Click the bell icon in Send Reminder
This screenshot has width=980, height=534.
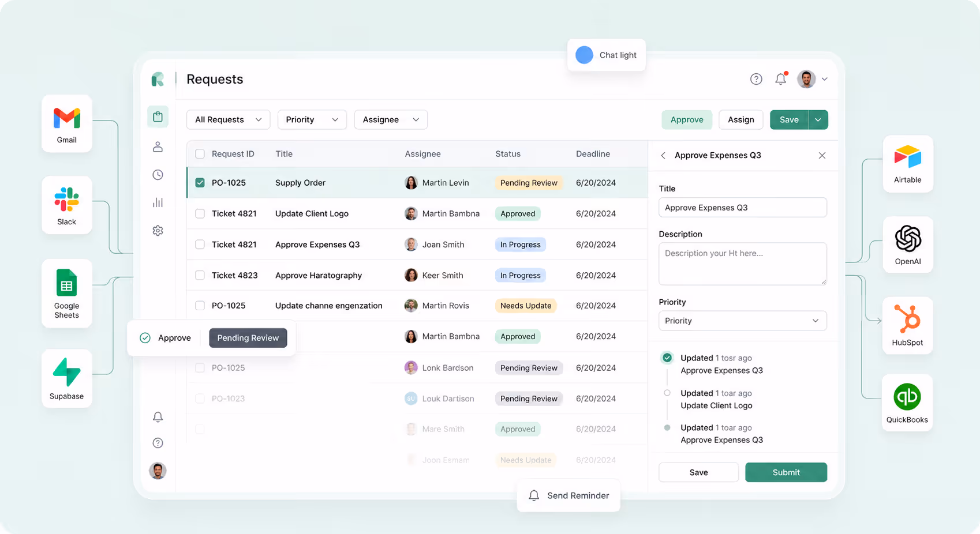534,495
